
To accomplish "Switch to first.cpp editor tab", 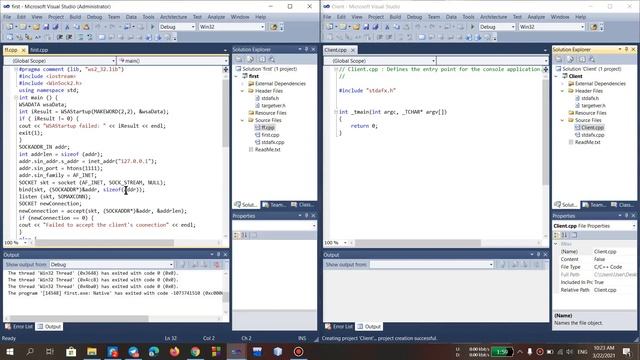I will click(39, 50).
